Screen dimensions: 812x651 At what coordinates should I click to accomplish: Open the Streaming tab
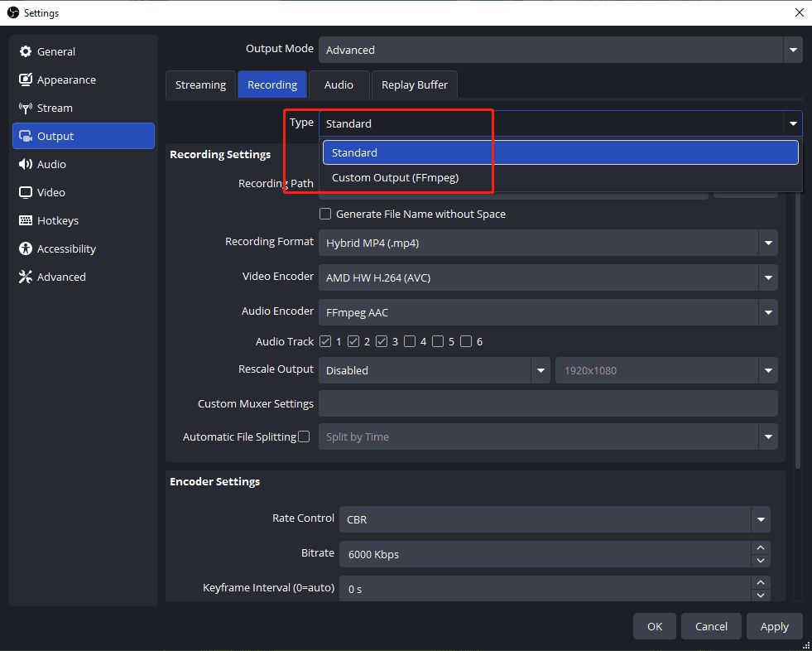[200, 84]
